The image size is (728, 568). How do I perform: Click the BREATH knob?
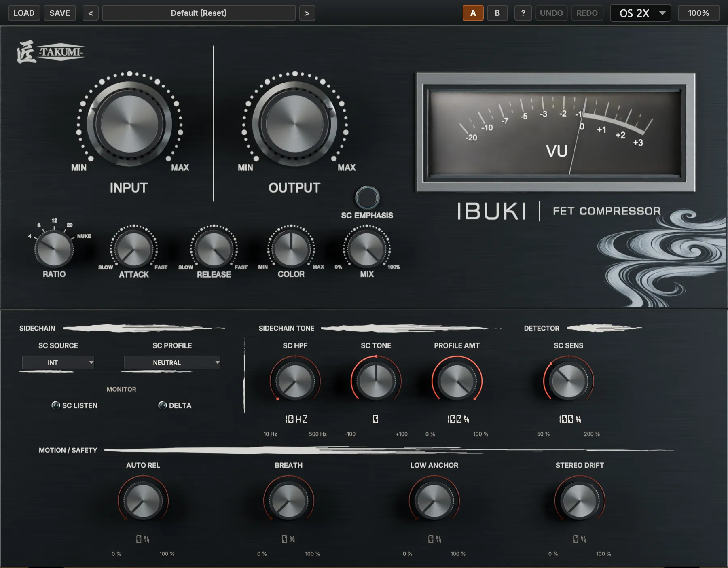click(x=288, y=500)
